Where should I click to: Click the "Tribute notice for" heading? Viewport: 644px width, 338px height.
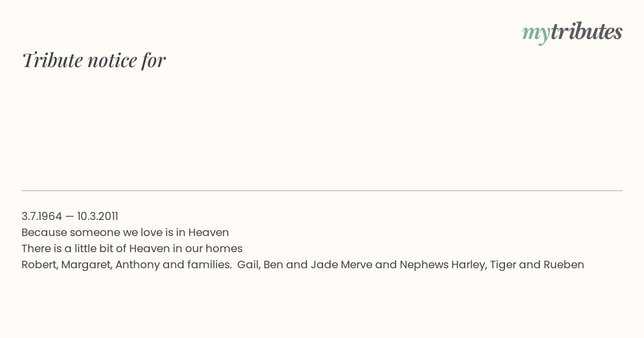(x=94, y=60)
